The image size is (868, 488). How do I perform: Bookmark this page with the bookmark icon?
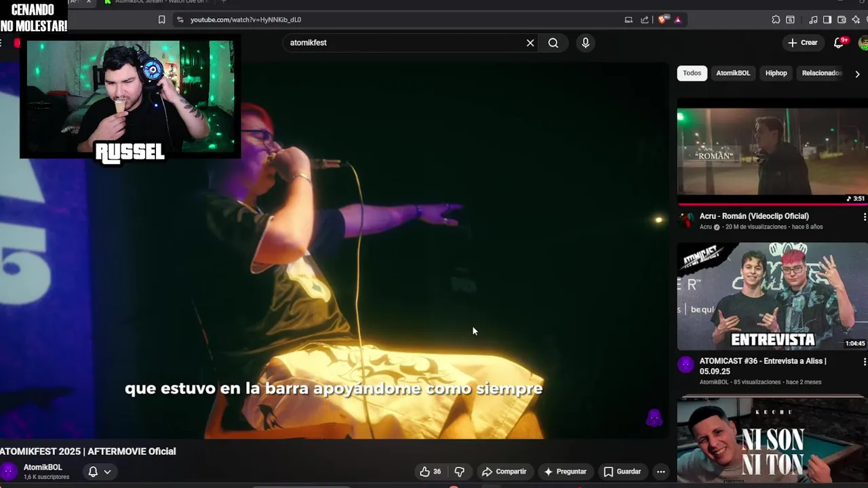161,20
